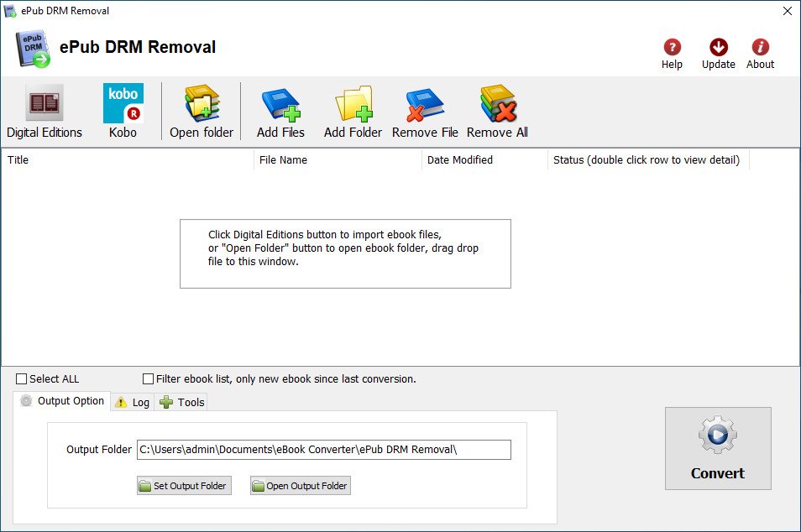Check the Select ALL checkbox
The height and width of the screenshot is (532, 801).
(22, 378)
